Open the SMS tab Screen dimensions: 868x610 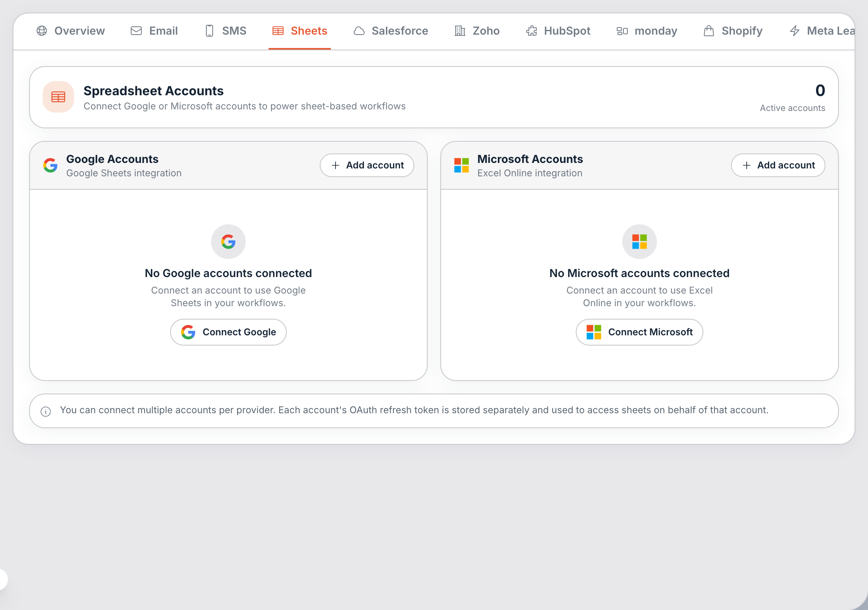point(226,31)
